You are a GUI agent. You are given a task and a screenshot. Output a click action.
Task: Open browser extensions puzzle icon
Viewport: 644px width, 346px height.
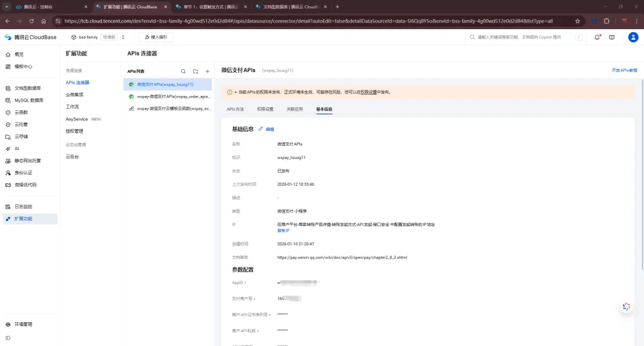point(606,21)
